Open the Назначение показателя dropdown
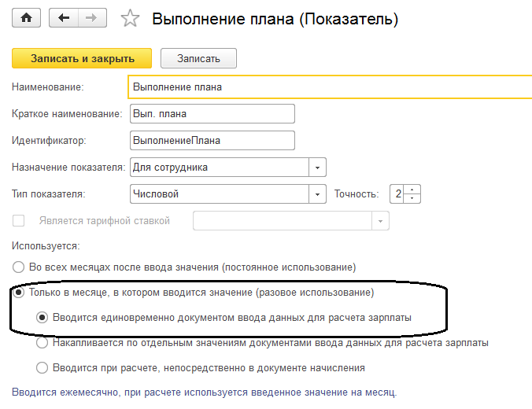 (x=317, y=168)
